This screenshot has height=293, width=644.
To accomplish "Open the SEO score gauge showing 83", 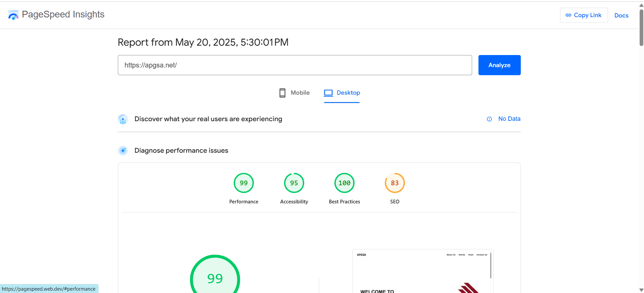I will tap(395, 183).
